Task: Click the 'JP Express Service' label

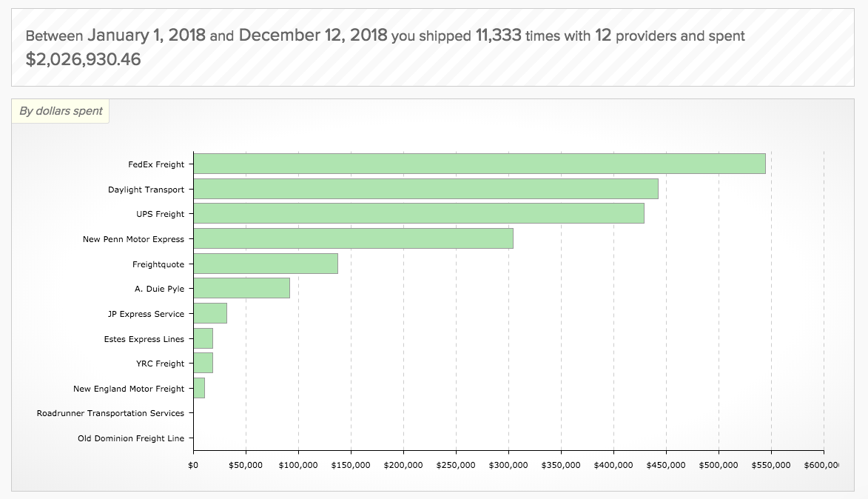Action: [x=146, y=314]
